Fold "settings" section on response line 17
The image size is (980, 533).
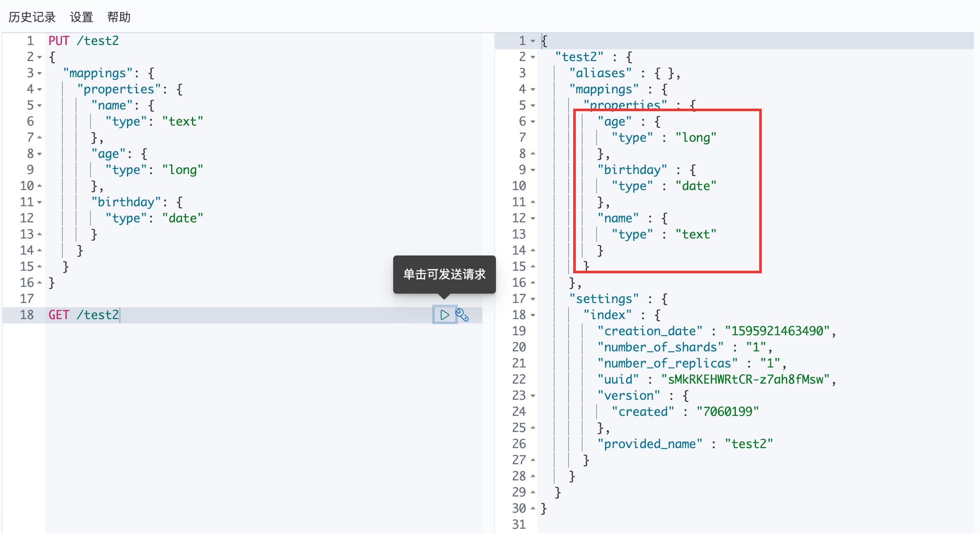532,299
